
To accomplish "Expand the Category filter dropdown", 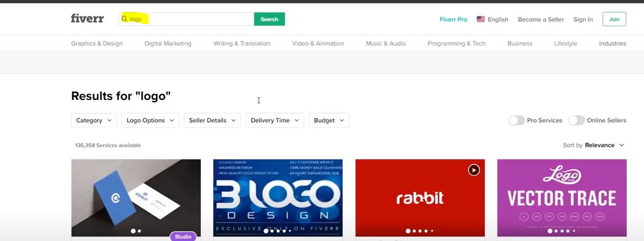I will [x=94, y=120].
